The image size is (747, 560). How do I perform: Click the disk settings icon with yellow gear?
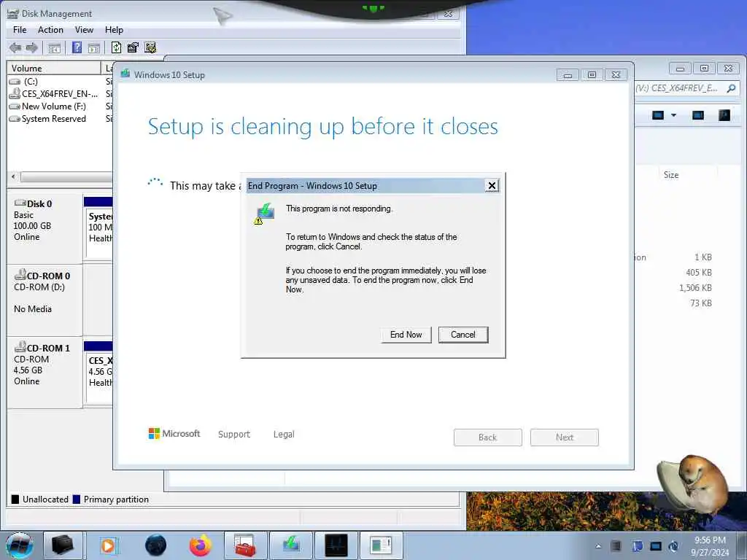150,47
